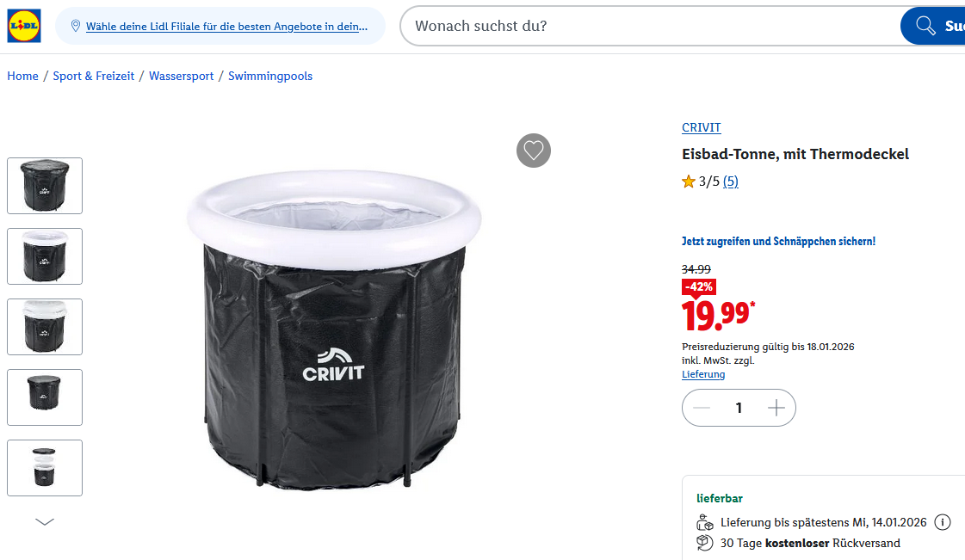Screen dimensions: 965x560
Task: Expand more thumbnails with down chevron
Action: pyautogui.click(x=45, y=521)
